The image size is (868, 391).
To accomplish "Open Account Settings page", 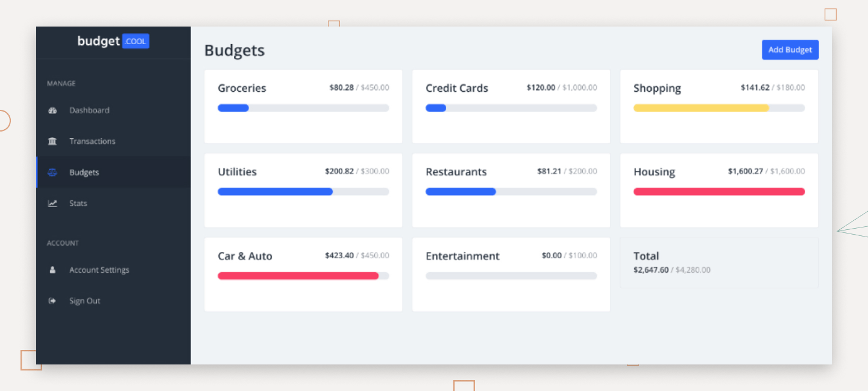I will (99, 270).
